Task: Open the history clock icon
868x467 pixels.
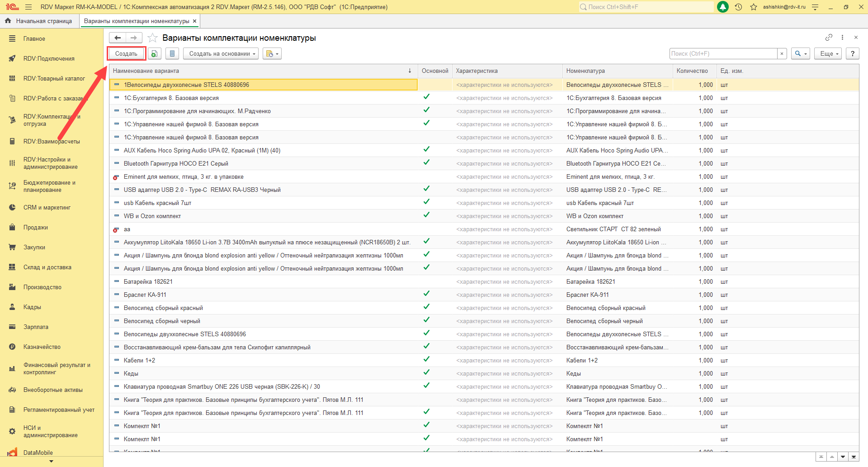Action: pos(738,7)
